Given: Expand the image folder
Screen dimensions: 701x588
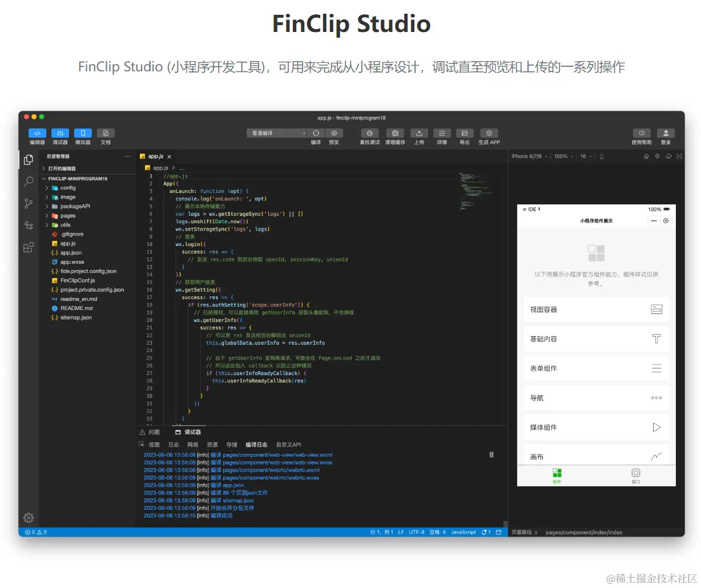Looking at the screenshot, I should tap(88, 197).
